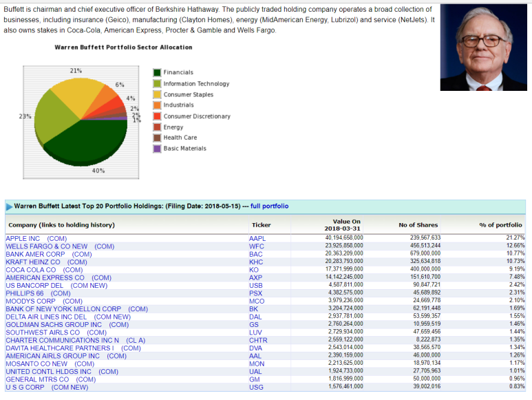532x400 pixels.
Task: Click Apple's value 40,194,658,000
Action: [344, 238]
